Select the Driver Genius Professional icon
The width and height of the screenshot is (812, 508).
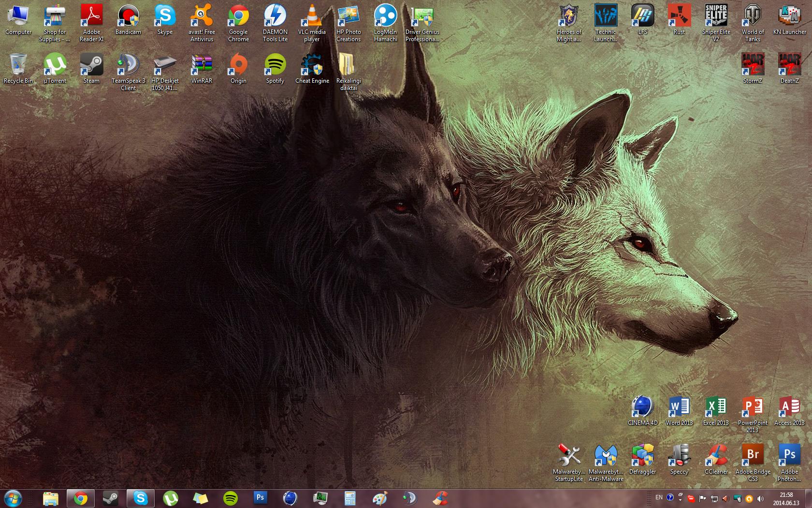(422, 24)
